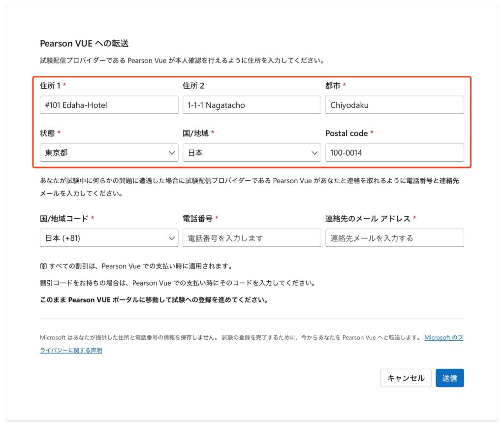Click the 電話番号 input field
This screenshot has width=504, height=424.
(252, 238)
